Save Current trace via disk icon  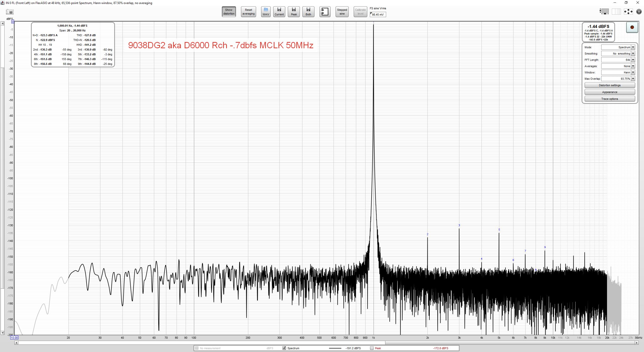tap(279, 12)
